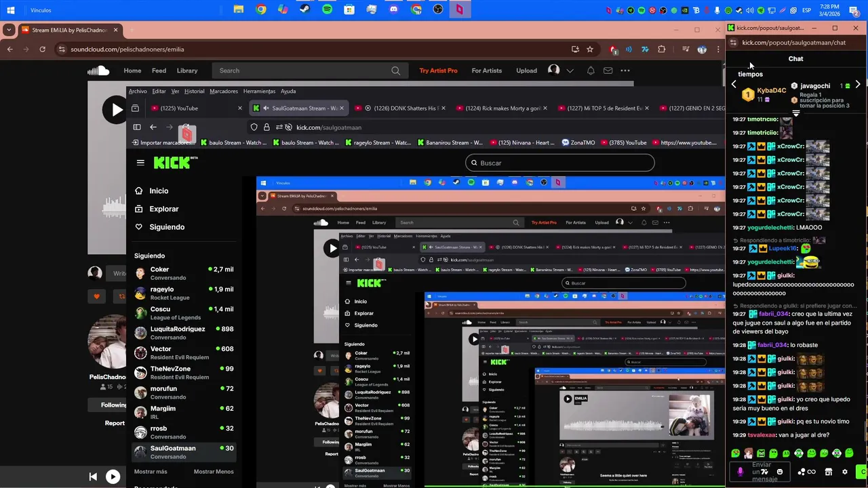This screenshot has width=868, height=488.
Task: Switch to OBS Studio from the taskbar
Action: coord(438,9)
